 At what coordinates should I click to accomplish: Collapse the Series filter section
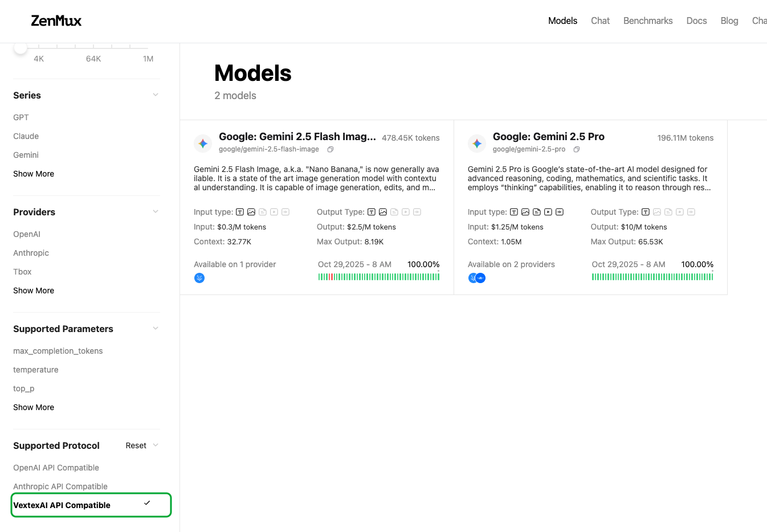point(156,95)
